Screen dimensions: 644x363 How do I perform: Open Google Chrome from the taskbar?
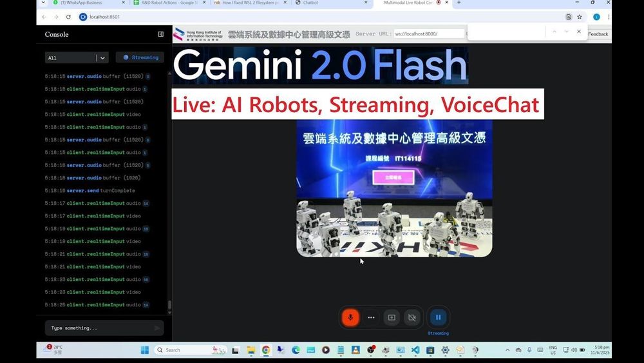266,350
